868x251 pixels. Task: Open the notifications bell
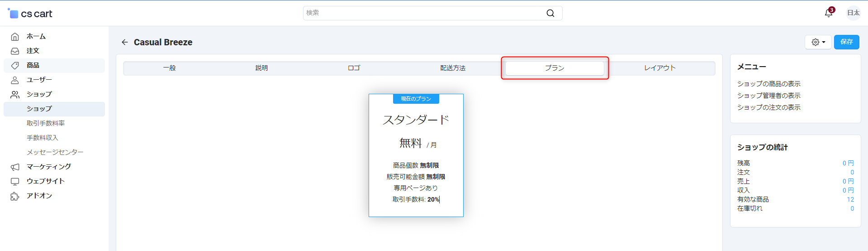[828, 13]
